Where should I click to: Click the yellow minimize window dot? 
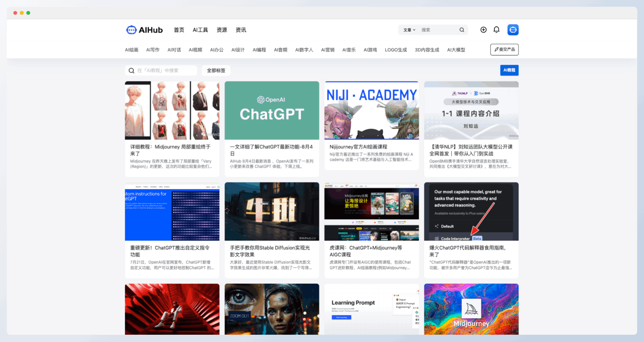point(22,13)
